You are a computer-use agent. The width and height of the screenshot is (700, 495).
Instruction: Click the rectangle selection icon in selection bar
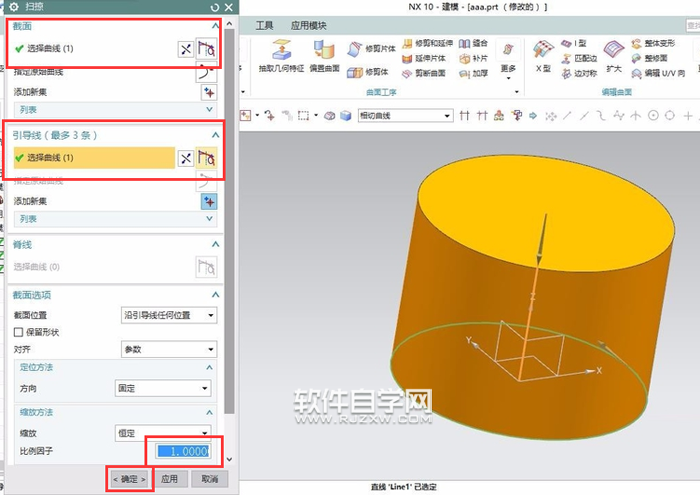304,116
